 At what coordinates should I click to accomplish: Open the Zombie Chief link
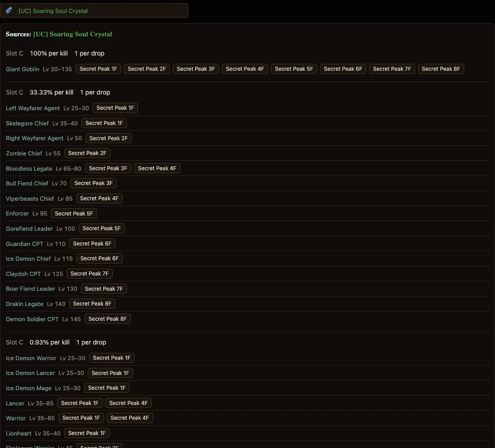pos(24,153)
